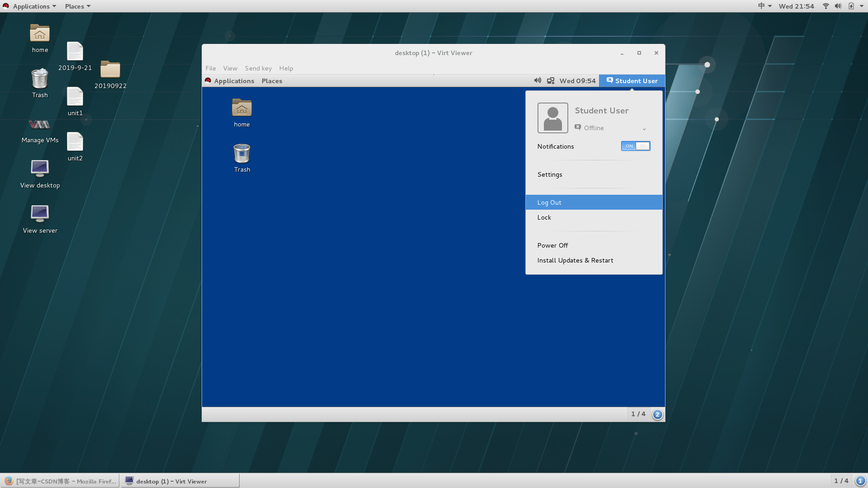This screenshot has width=868, height=488.
Task: Open the Send key menu
Action: (x=258, y=68)
